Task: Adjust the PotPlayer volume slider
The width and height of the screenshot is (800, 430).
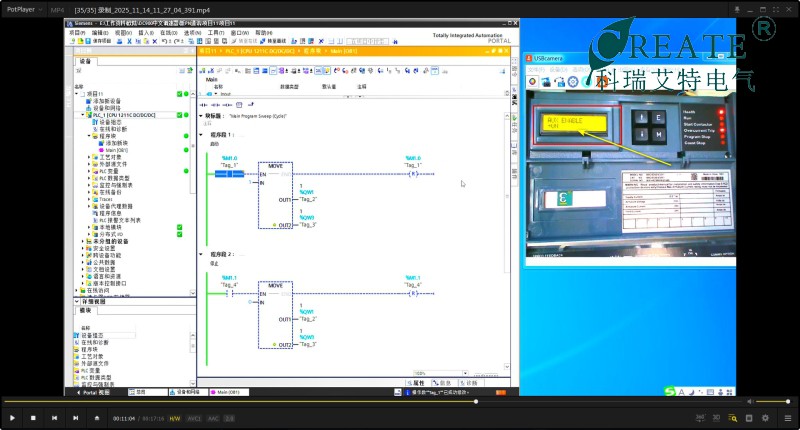Action: click(x=773, y=401)
